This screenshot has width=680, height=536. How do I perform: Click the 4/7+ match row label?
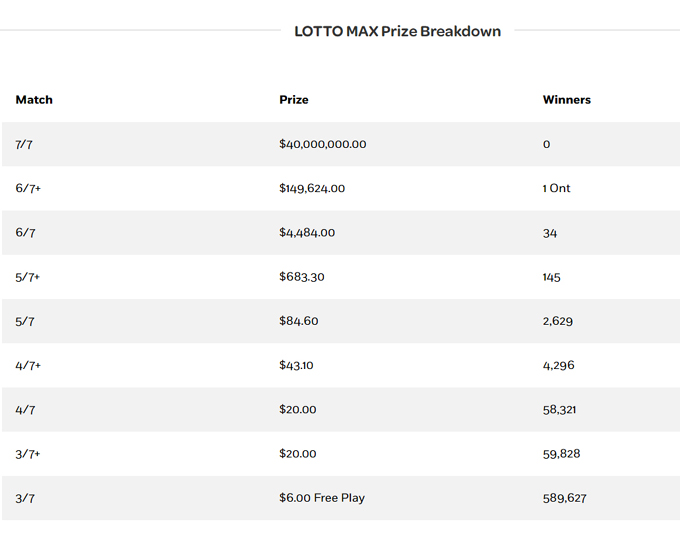click(28, 365)
